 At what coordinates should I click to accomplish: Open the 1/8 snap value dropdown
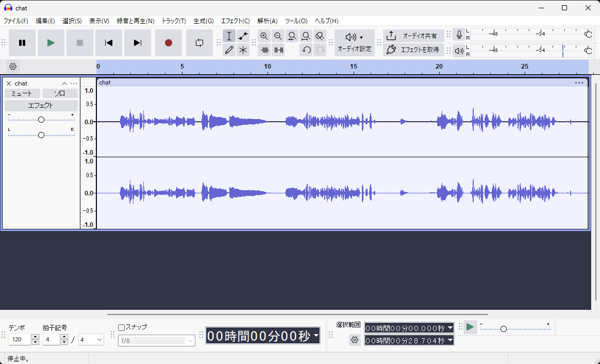pos(157,341)
